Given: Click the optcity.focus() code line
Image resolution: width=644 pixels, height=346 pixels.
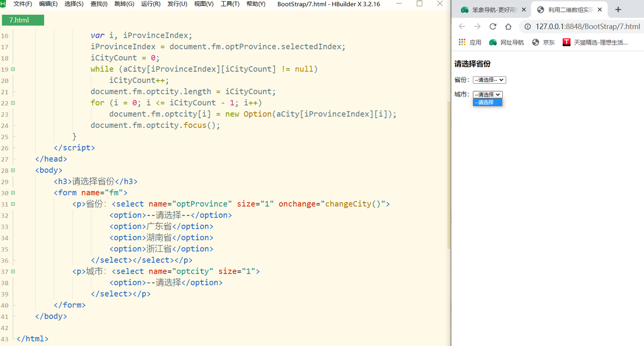Looking at the screenshot, I should coord(156,126).
